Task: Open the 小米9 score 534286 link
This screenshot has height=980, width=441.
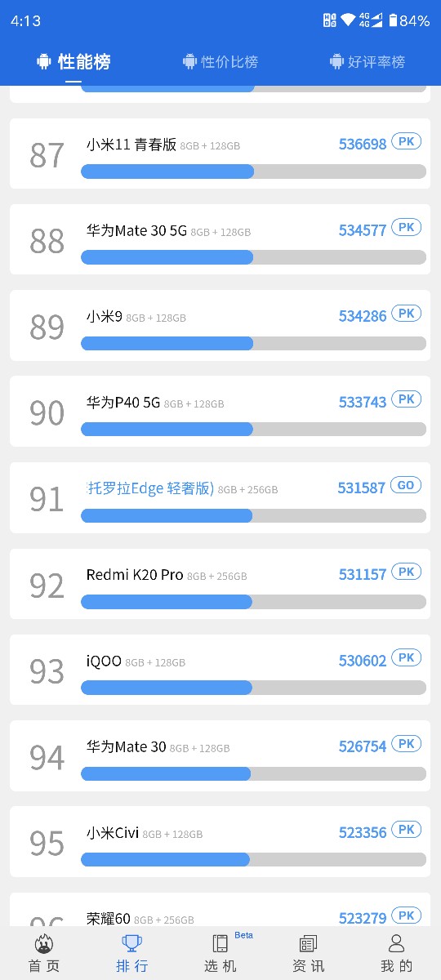Action: [x=363, y=316]
